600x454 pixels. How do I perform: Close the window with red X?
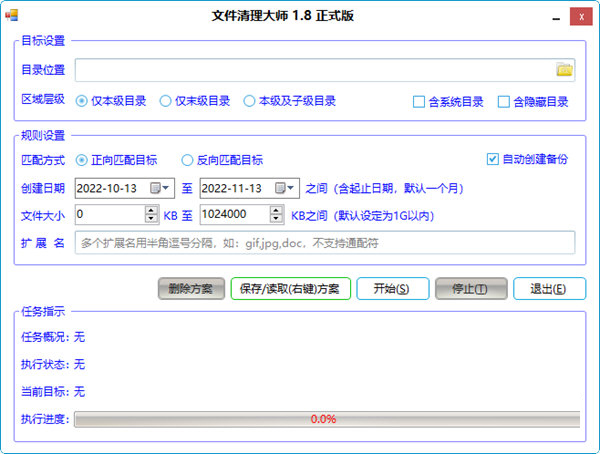click(581, 17)
